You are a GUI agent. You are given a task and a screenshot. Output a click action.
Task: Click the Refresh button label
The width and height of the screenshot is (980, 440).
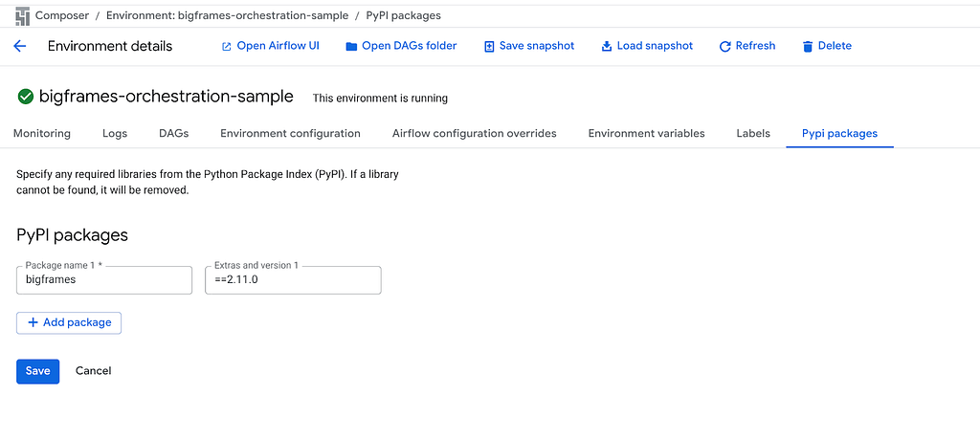tap(756, 46)
